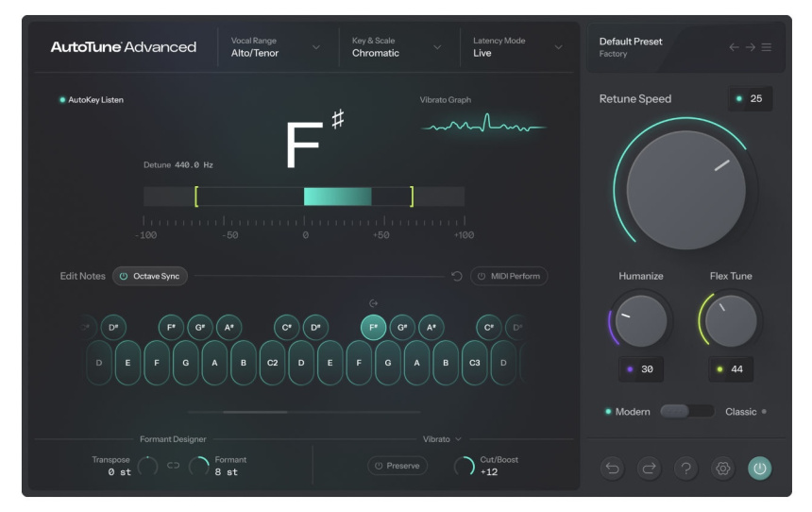Screen dimensions: 812x512
Task: Click the C3 note key
Action: click(474, 363)
